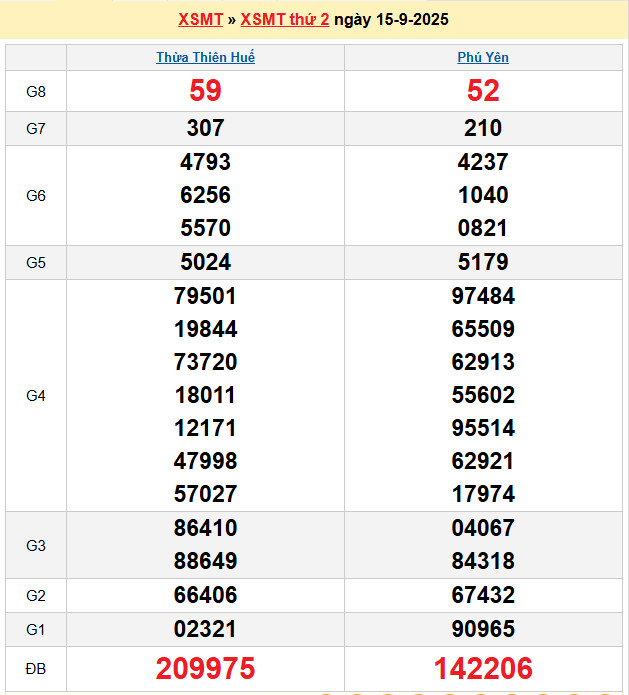Click the Thừa Thiên Huế column link
Screen dimensions: 629x695
click(x=205, y=57)
